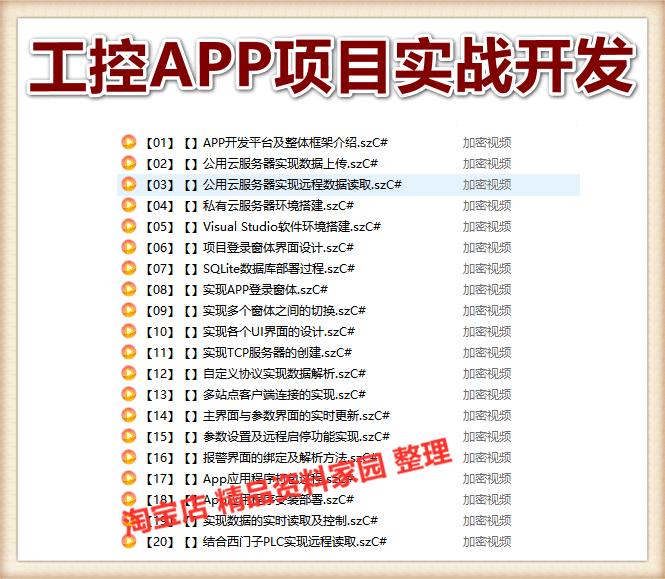The height and width of the screenshot is (579, 665).
Task: Click 加密视频 type label on row 01
Action: pyautogui.click(x=487, y=143)
